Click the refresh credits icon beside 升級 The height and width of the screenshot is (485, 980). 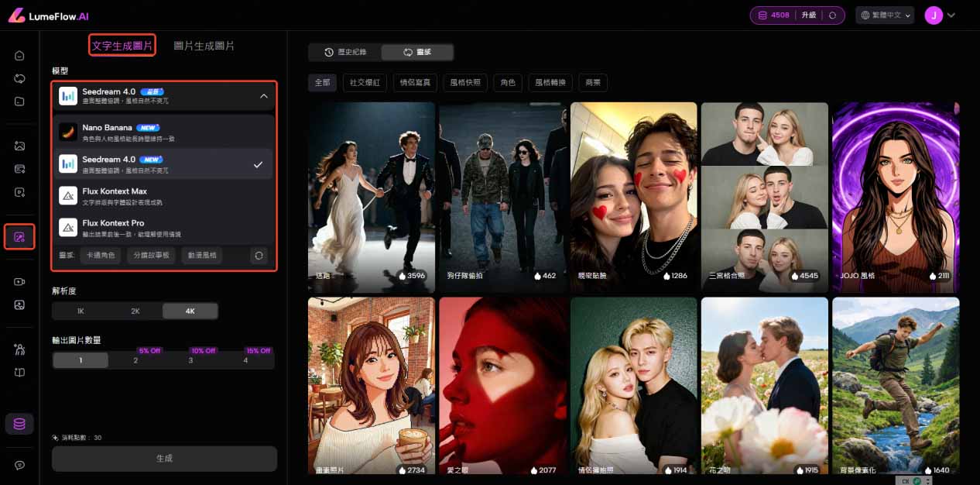click(x=832, y=15)
